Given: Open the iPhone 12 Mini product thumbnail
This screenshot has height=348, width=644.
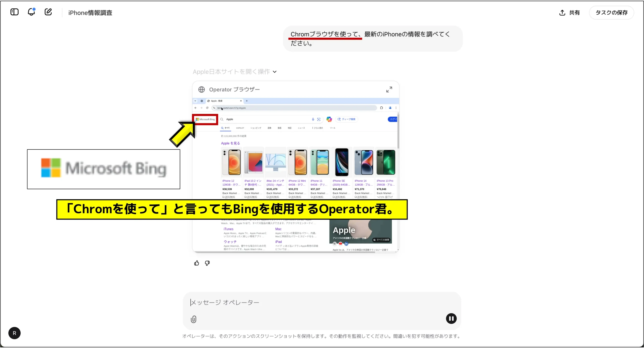Looking at the screenshot, I should click(298, 162).
